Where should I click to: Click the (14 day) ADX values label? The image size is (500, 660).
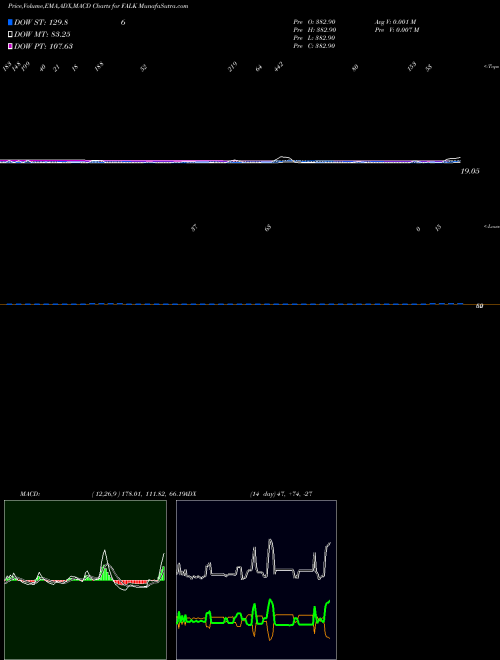(280, 494)
